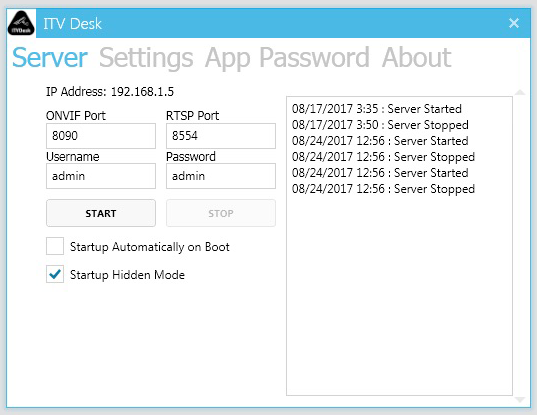Select log entry 08/17/2017 3:35 Server Started
This screenshot has height=415, width=537.
[x=377, y=109]
